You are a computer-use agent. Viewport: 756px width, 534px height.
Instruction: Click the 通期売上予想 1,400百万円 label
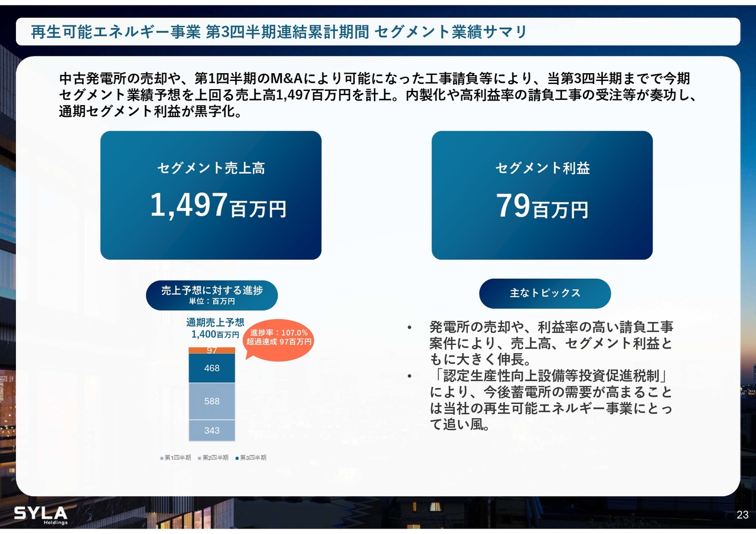pyautogui.click(x=215, y=328)
